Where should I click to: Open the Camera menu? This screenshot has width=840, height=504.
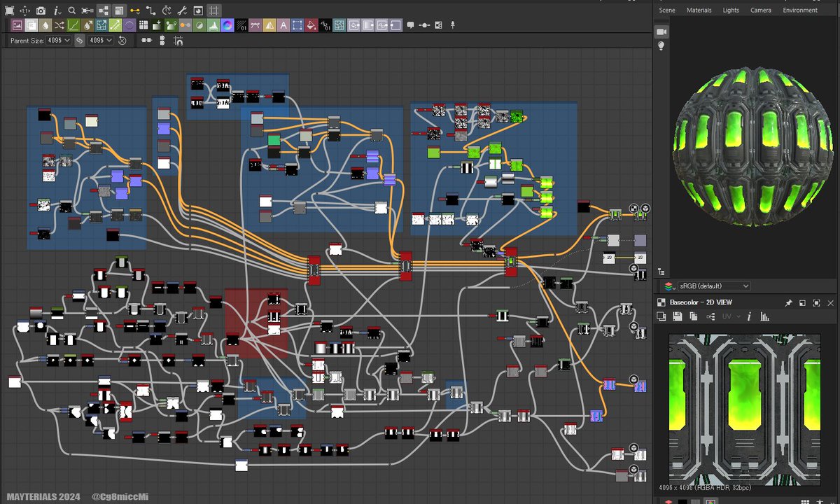tap(761, 10)
